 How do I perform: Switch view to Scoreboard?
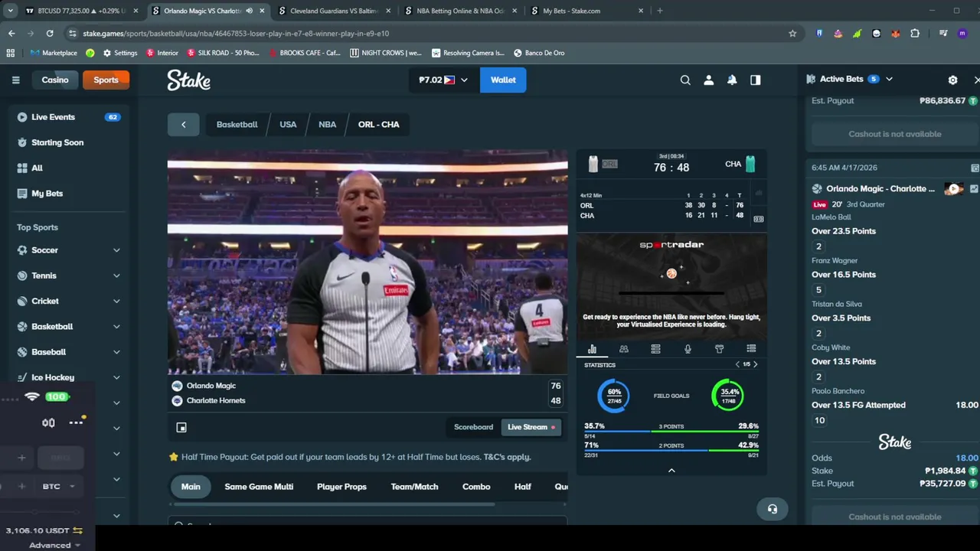tap(473, 427)
